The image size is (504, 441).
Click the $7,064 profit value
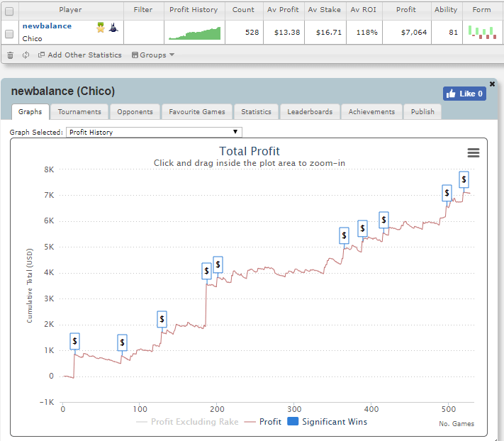[414, 33]
